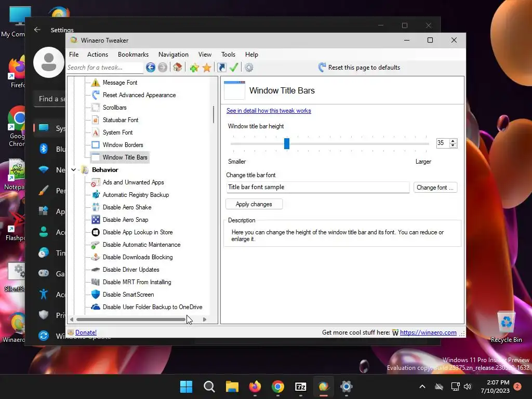Viewport: 532px width, 399px height.
Task: Click the Reset Advanced Appearance icon
Action: click(96, 95)
